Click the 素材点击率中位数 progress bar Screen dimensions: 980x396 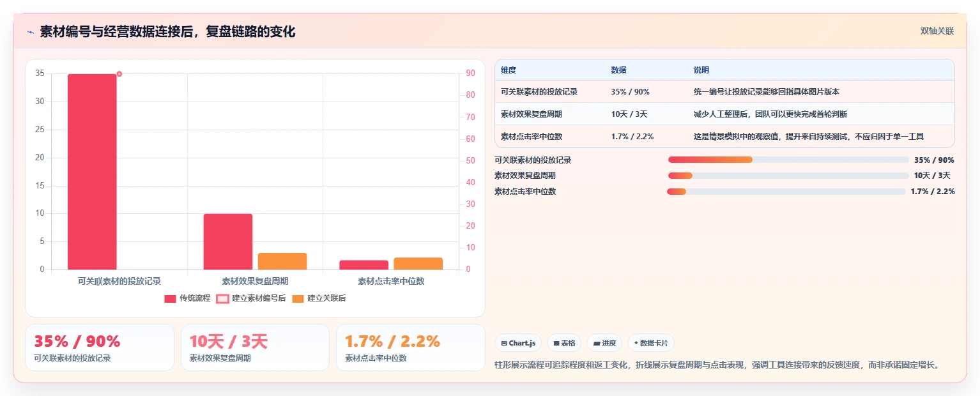pyautogui.click(x=786, y=192)
